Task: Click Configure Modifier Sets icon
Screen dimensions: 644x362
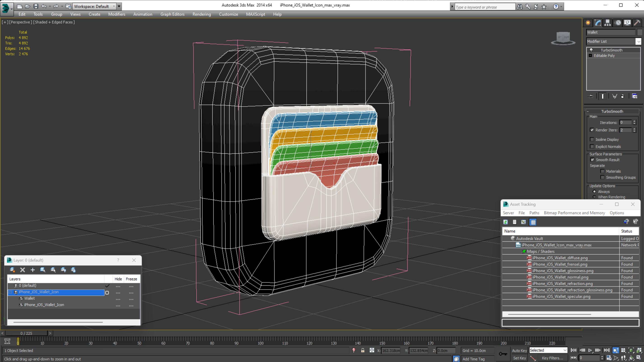Action: [x=635, y=96]
